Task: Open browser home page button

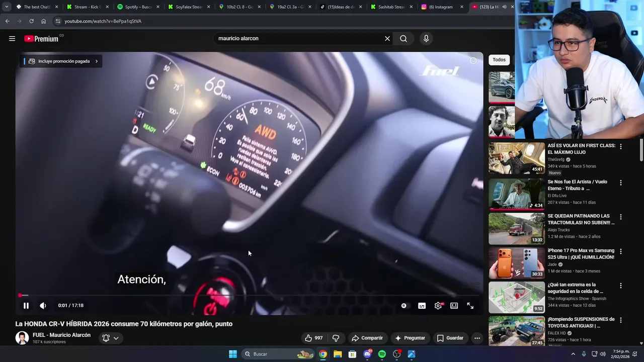Action: pos(43,21)
